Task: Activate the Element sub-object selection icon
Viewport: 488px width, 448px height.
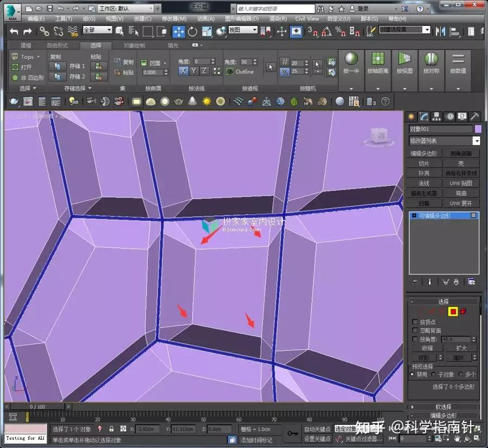Action: coord(463,311)
